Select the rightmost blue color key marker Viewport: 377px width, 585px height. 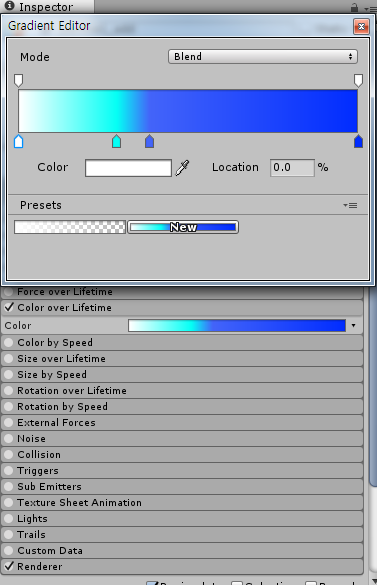358,141
